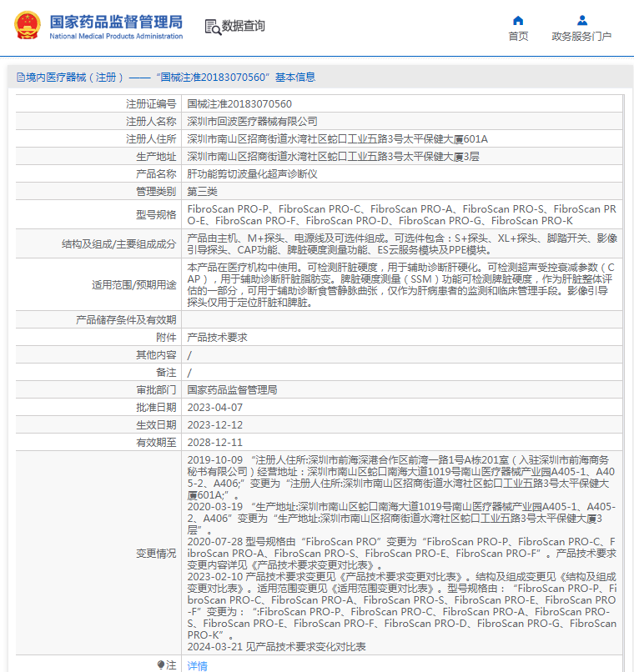Click the 其他内容 row label
Screen dimensions: 634x672
point(156,355)
